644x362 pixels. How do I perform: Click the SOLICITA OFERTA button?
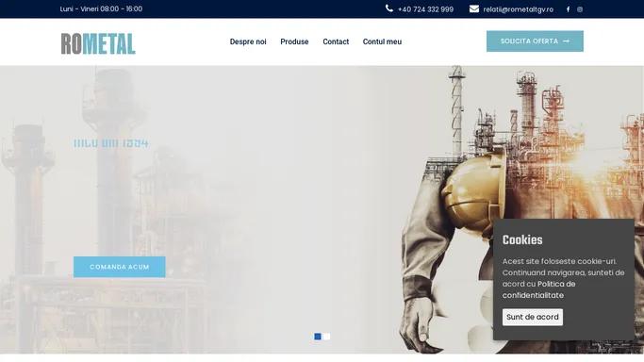pyautogui.click(x=535, y=41)
